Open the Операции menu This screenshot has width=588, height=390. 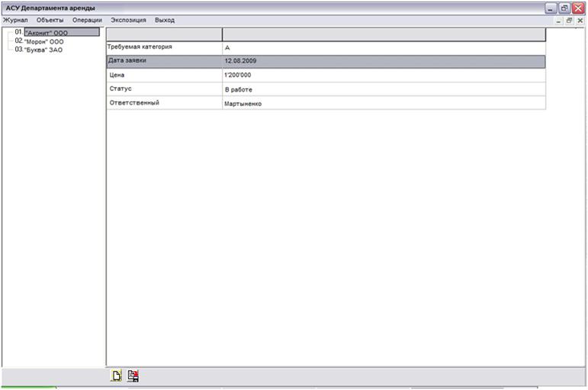(87, 20)
